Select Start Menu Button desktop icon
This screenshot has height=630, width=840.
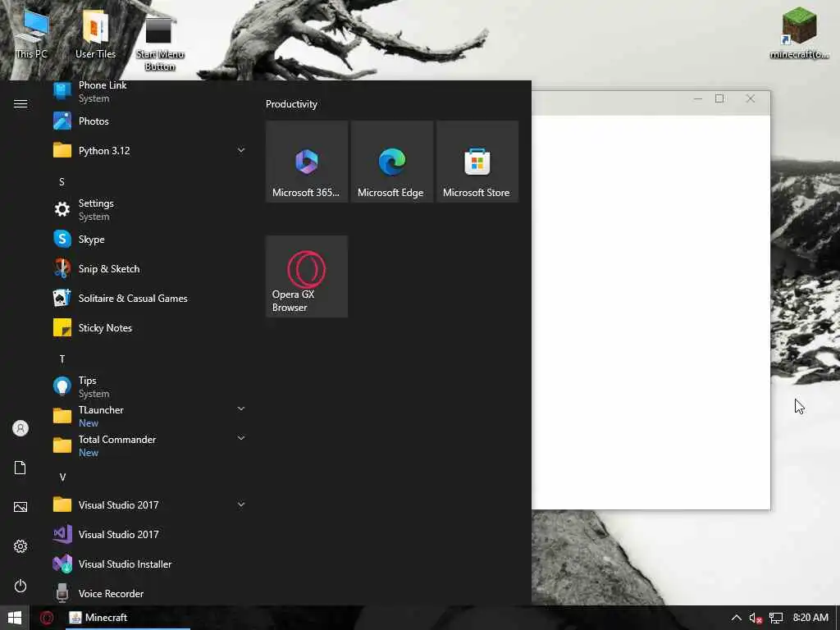tap(160, 43)
